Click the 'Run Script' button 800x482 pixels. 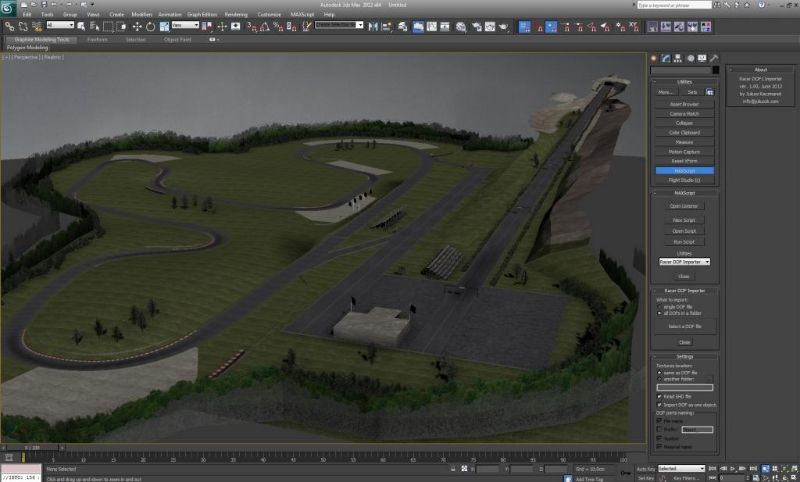tap(684, 242)
